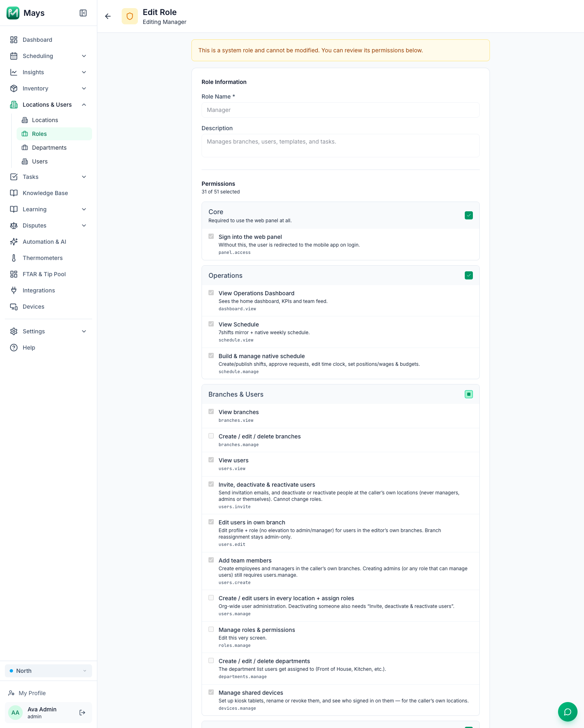
Task: Open the Departments submenu item
Action: (x=54, y=148)
